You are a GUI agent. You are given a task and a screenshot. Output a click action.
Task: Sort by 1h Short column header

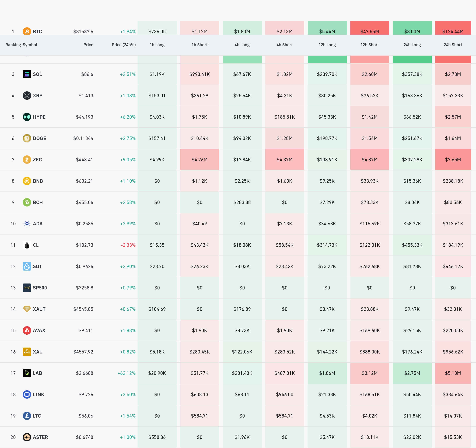pos(199,45)
